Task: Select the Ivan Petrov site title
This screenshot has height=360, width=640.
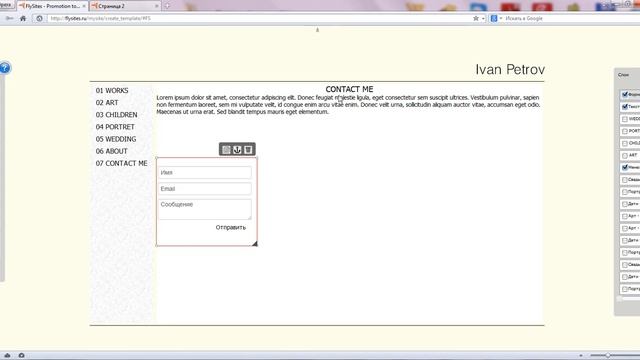Action: tap(510, 69)
